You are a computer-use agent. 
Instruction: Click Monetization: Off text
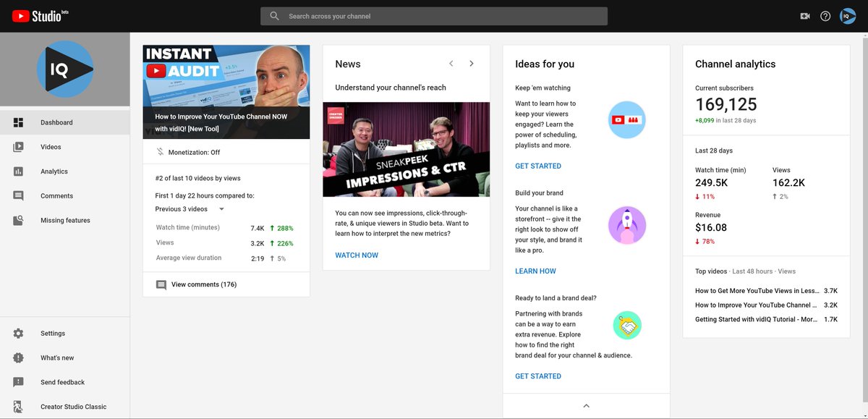[x=194, y=153]
